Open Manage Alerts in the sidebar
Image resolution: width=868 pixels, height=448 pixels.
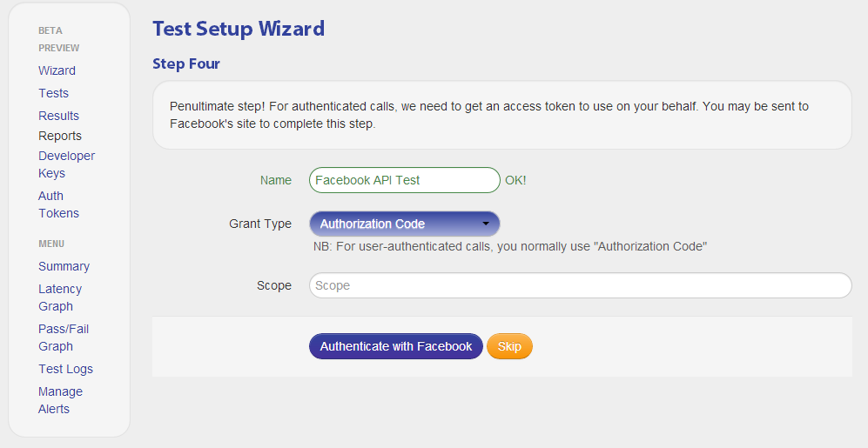60,400
